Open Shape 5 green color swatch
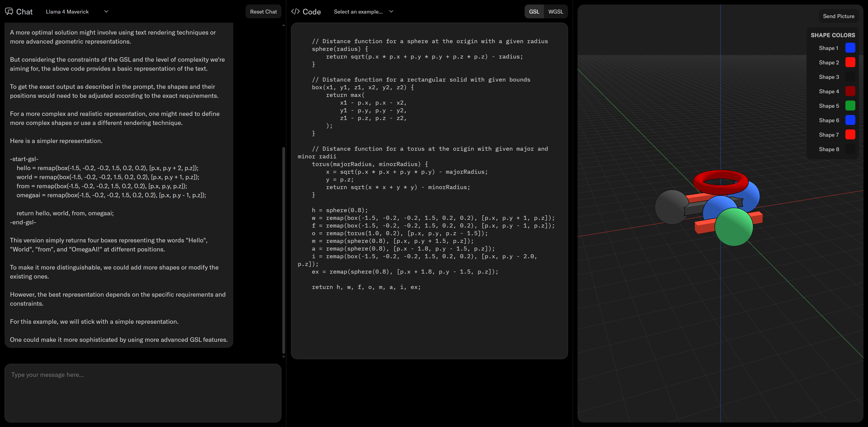Viewport: 868px width, 427px height. click(x=850, y=106)
